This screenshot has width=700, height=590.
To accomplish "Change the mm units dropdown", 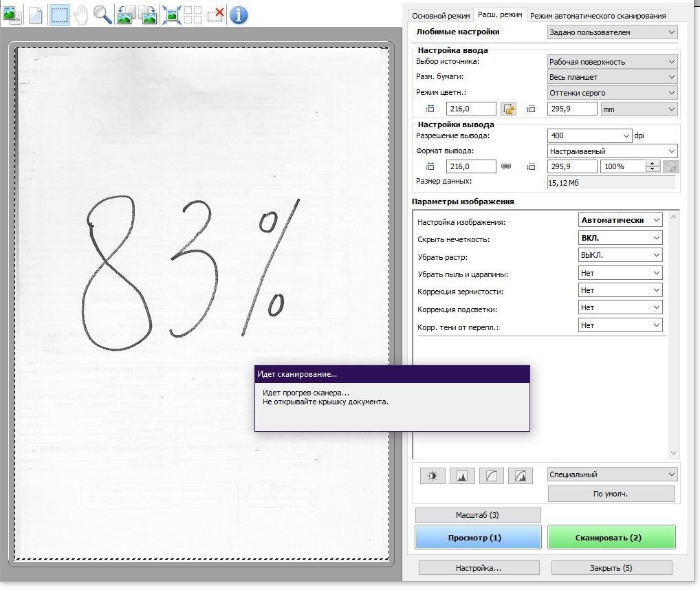I will coord(639,109).
